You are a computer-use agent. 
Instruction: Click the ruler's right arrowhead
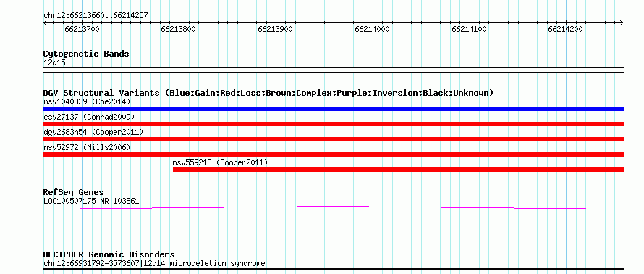click(x=622, y=22)
